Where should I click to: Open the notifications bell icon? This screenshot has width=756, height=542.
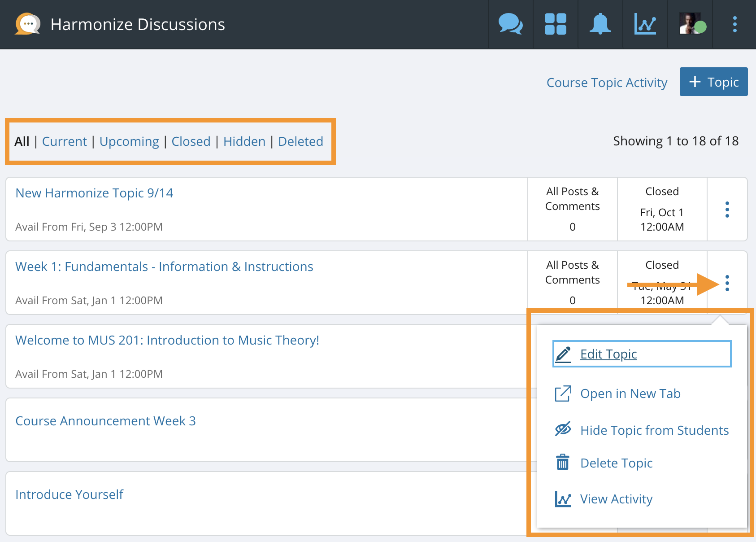pyautogui.click(x=600, y=24)
